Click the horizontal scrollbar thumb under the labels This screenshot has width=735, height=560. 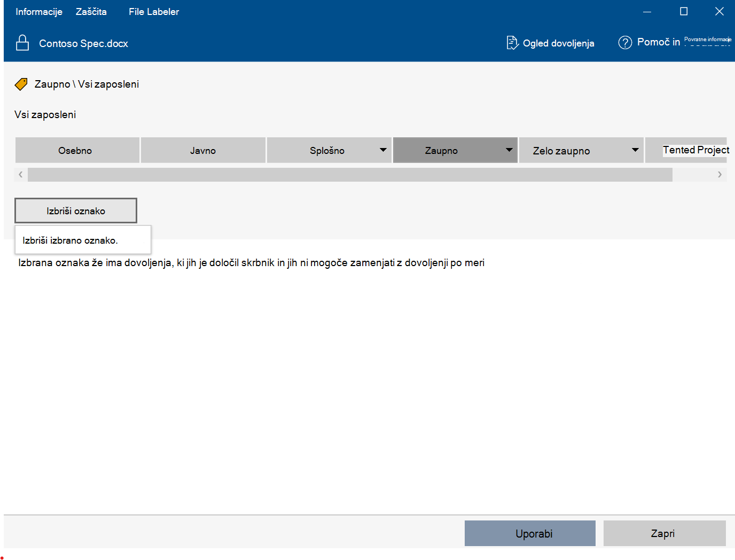[350, 174]
